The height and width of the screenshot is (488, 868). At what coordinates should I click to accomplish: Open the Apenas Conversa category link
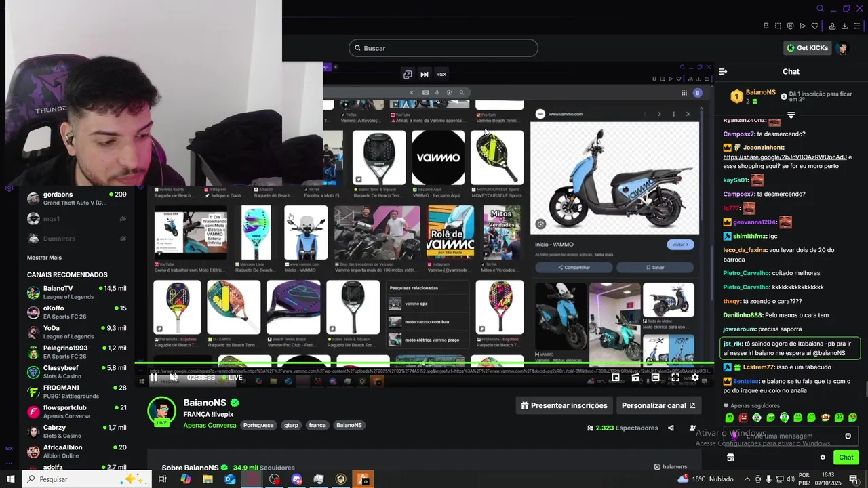(210, 425)
